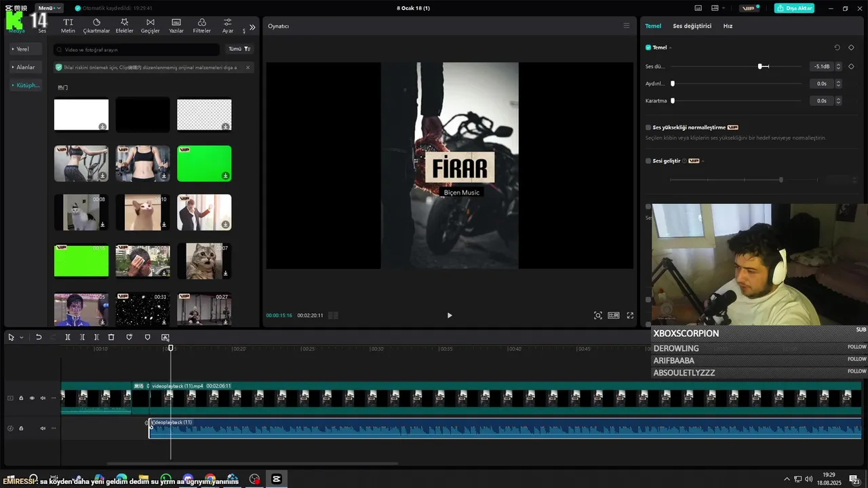868x488 pixels.
Task: Dismiss the copyright risk notice banner
Action: [x=248, y=67]
